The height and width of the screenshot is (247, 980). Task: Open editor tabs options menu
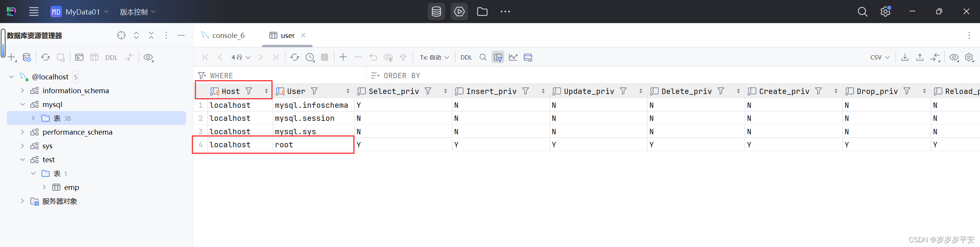[x=969, y=35]
